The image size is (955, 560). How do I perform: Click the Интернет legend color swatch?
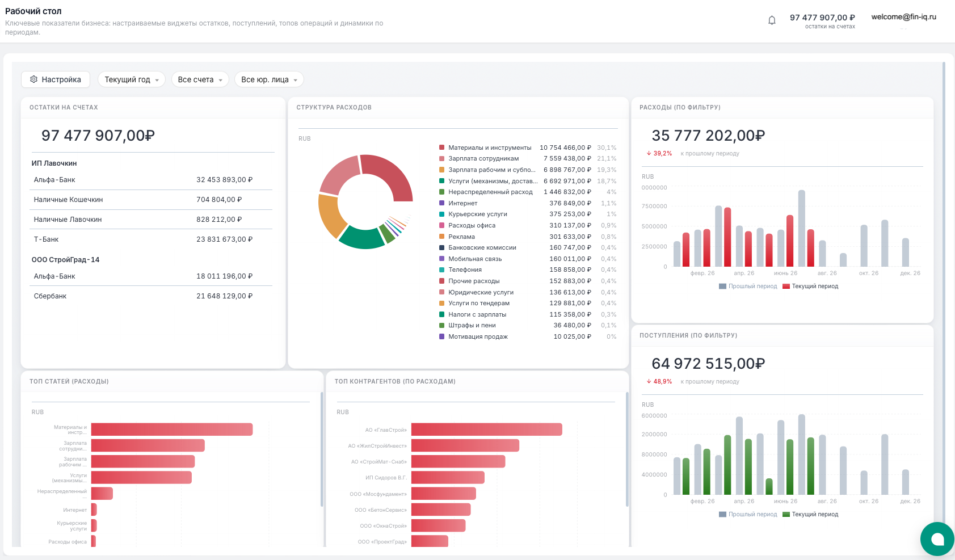point(441,203)
